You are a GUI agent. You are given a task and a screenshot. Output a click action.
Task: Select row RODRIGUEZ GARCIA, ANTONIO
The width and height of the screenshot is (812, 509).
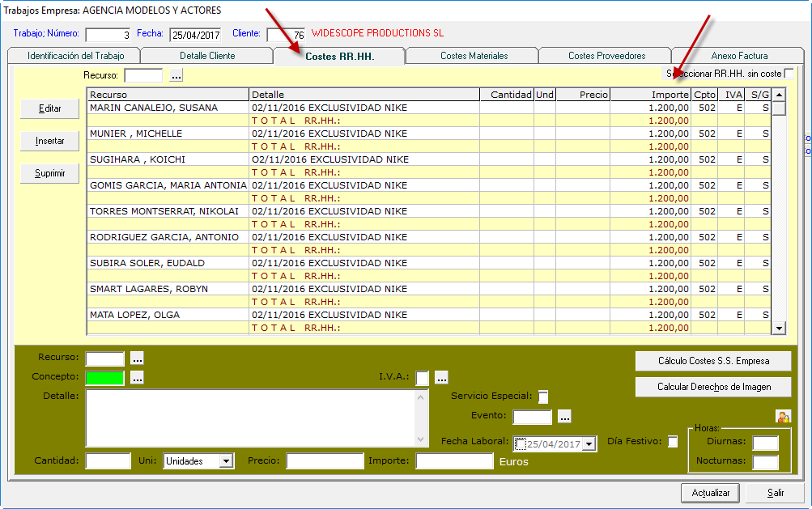pyautogui.click(x=429, y=237)
